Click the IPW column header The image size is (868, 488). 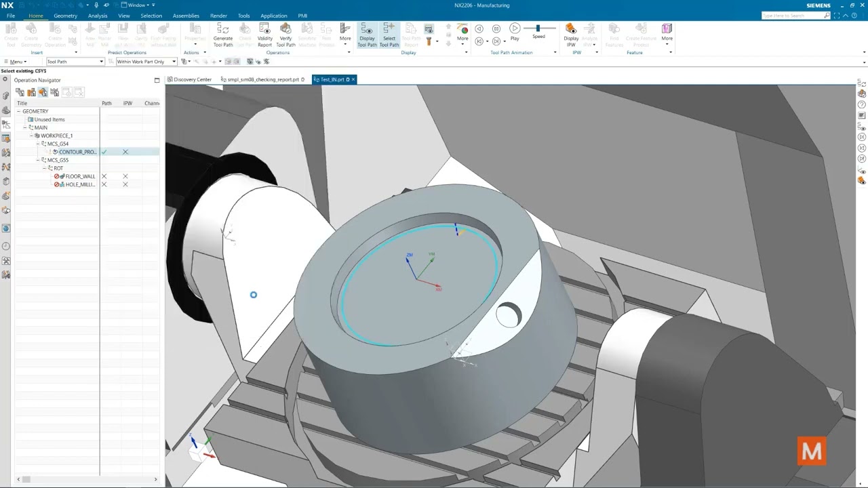click(x=127, y=103)
